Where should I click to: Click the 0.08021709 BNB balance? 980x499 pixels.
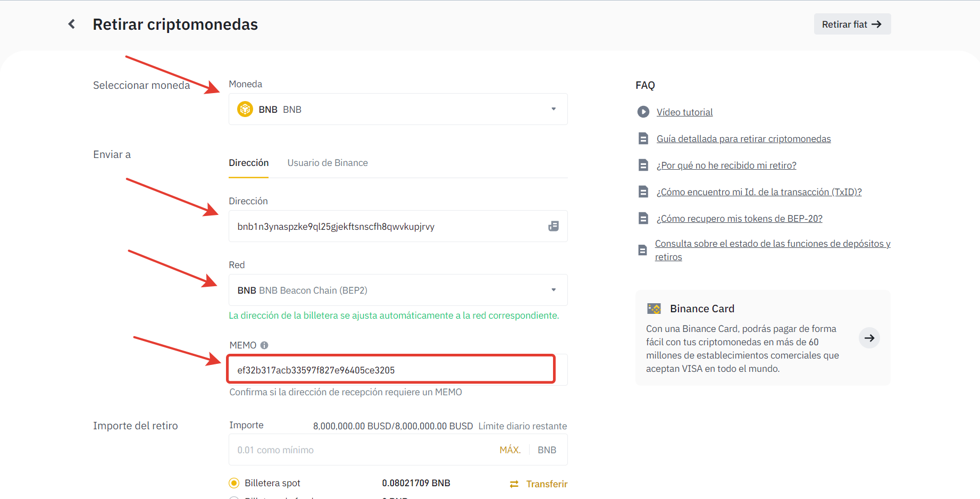coord(416,483)
